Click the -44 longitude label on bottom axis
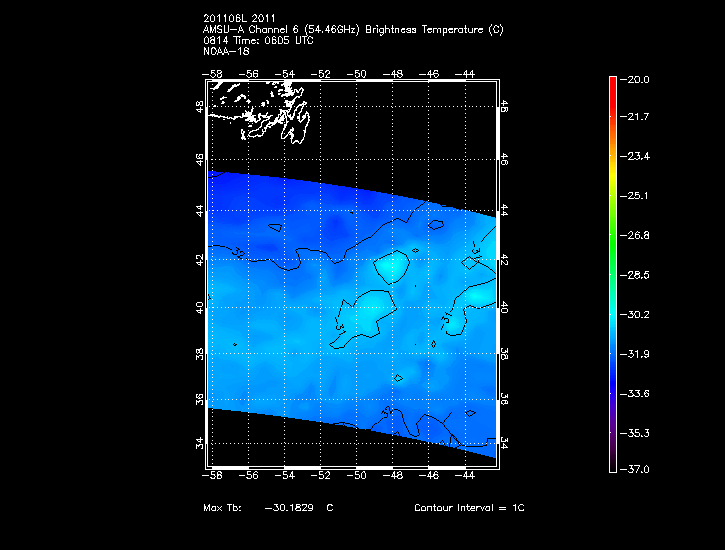The width and height of the screenshot is (725, 550). [465, 476]
